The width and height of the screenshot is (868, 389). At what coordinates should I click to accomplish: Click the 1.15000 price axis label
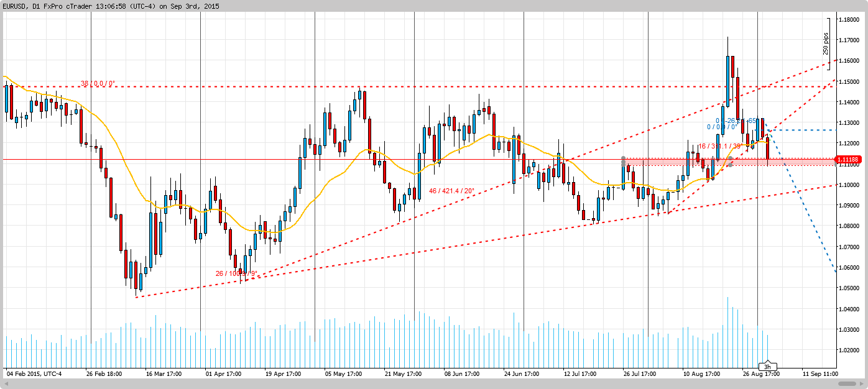tap(849, 81)
